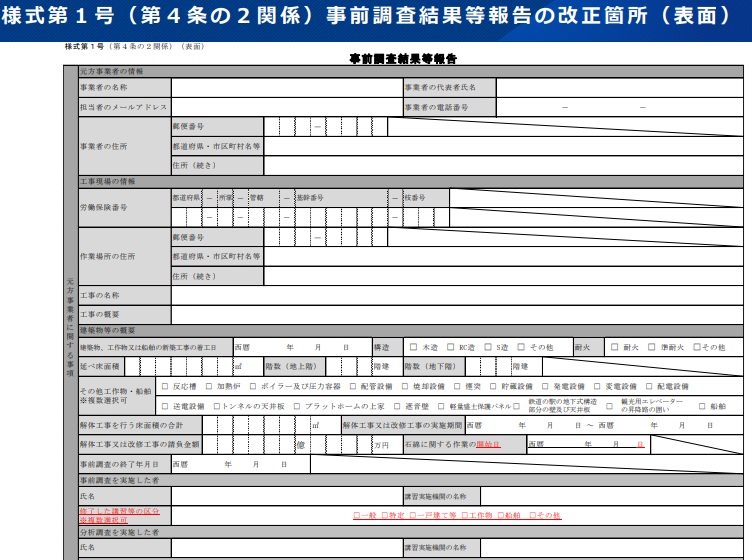Check the red 一般 course category checkbox
Image resolution: width=752 pixels, height=560 pixels.
tap(356, 515)
